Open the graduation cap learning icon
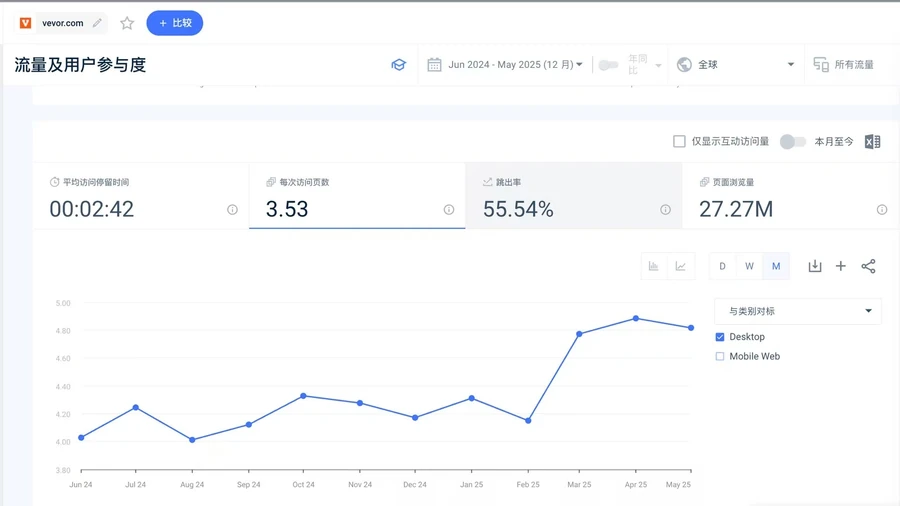The image size is (900, 506). pos(398,65)
